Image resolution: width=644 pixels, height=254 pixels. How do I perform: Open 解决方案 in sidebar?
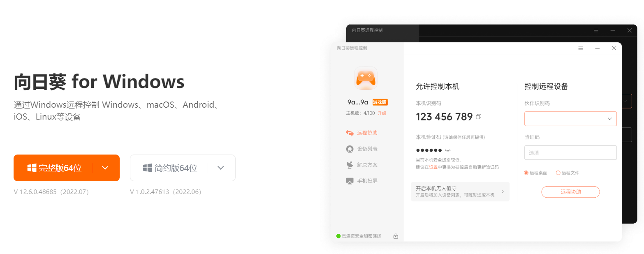(362, 165)
